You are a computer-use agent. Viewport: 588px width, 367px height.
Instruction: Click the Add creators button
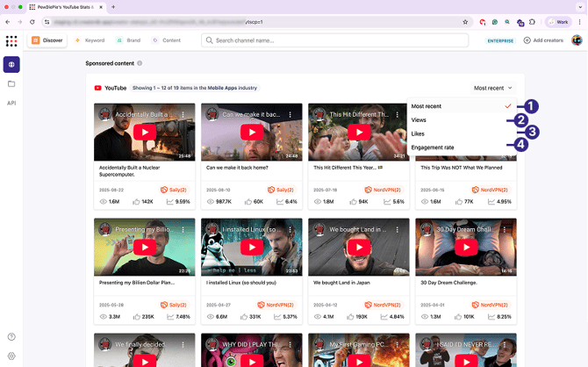coord(544,40)
